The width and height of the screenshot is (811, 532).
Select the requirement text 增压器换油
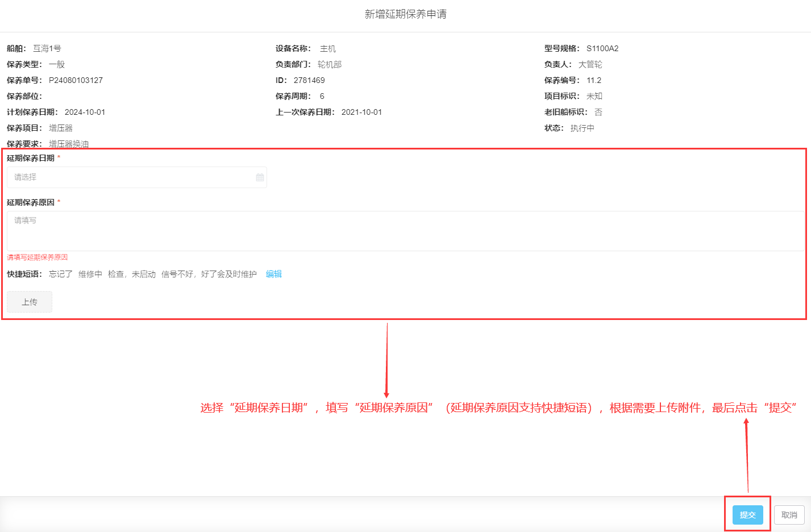tap(69, 144)
